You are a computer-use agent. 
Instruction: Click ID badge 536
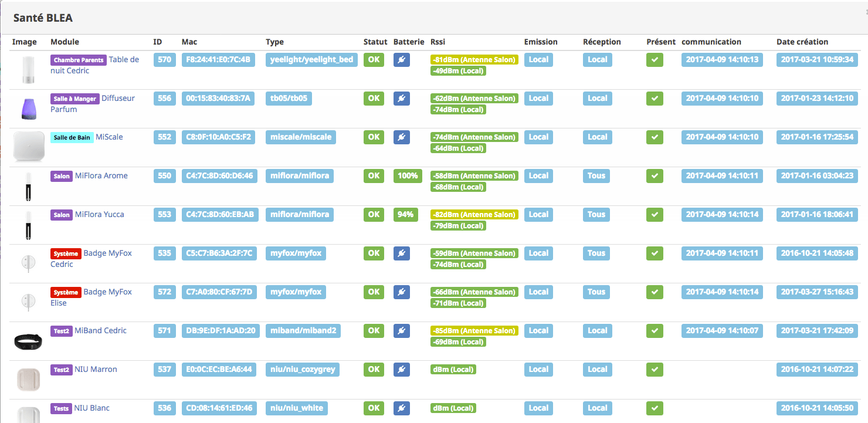(165, 408)
